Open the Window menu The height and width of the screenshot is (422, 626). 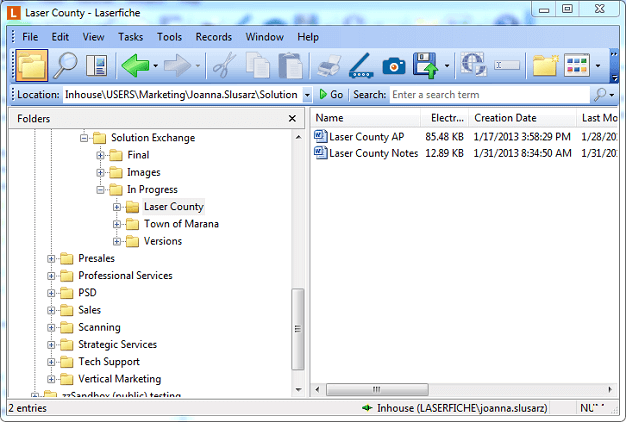265,37
